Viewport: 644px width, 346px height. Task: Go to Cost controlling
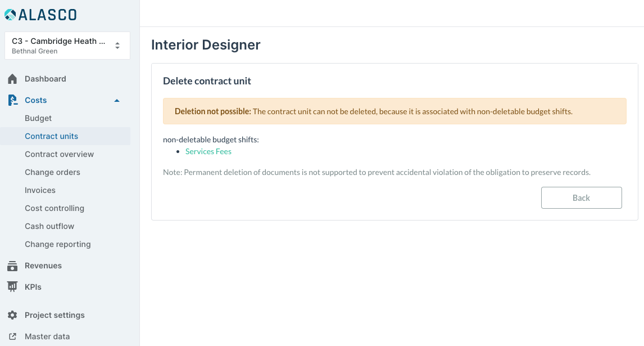tap(54, 208)
